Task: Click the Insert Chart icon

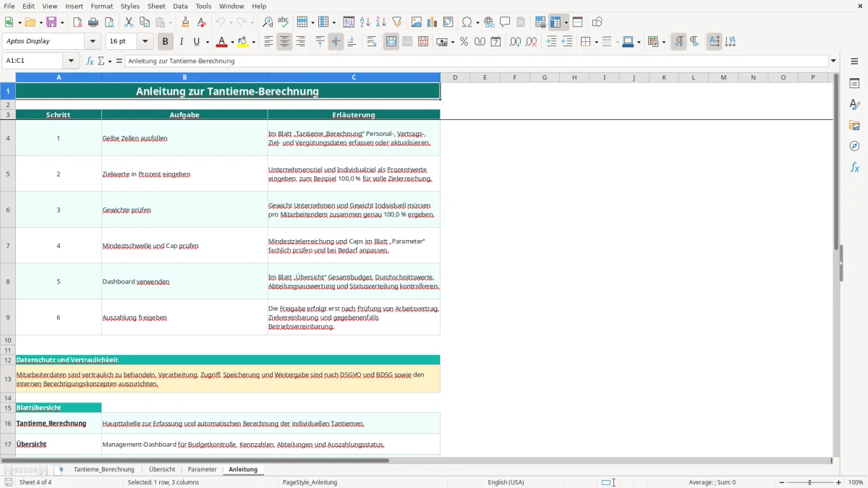Action: click(433, 22)
